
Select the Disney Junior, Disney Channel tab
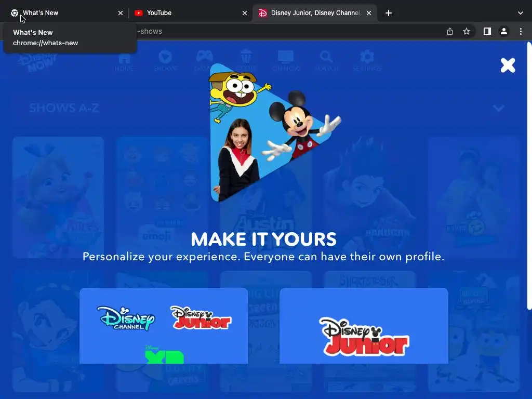click(315, 13)
